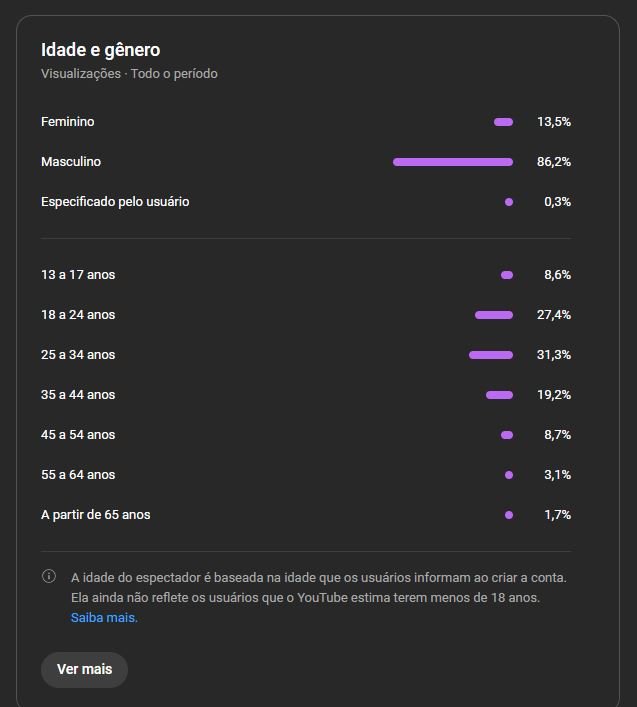This screenshot has width=637, height=707.
Task: Click the Feminino 13,5% bar
Action: coord(503,122)
